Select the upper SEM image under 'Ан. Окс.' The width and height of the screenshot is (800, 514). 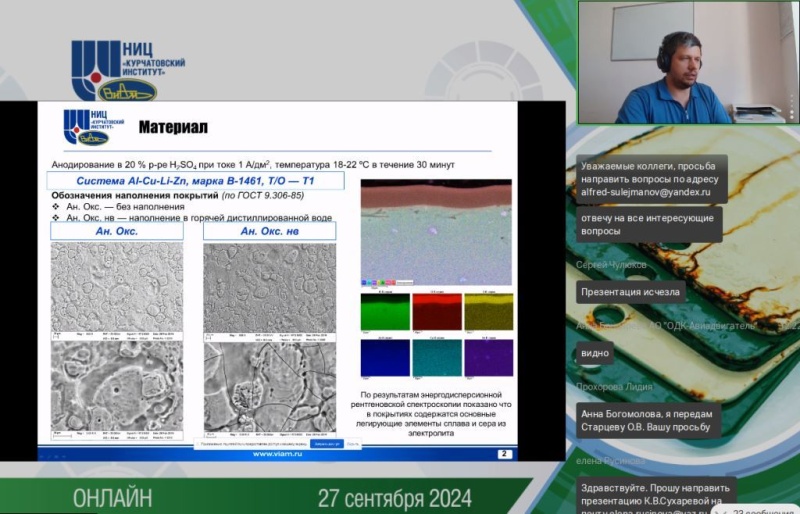117,287
